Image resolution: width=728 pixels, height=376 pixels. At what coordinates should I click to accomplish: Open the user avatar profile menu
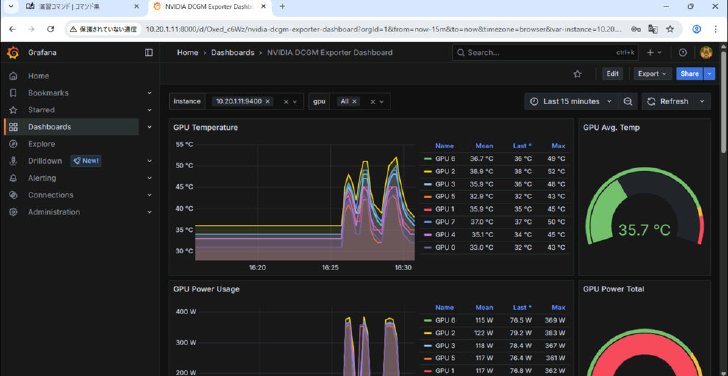(x=706, y=52)
